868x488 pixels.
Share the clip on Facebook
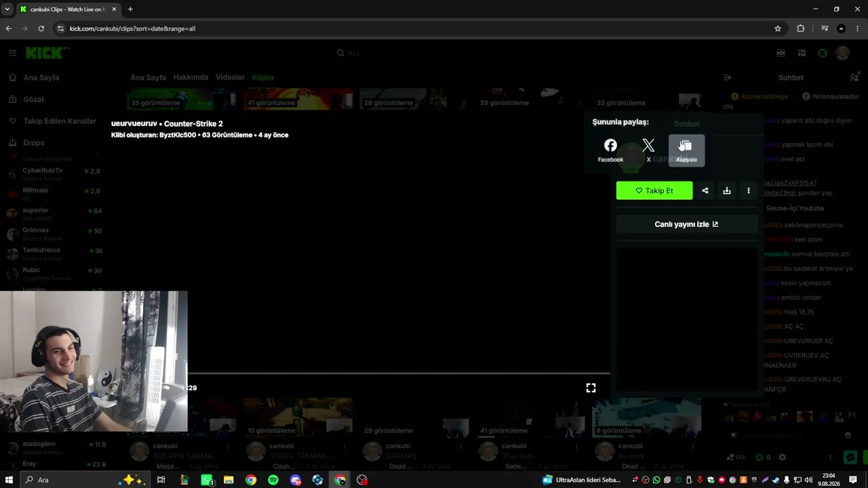(610, 150)
